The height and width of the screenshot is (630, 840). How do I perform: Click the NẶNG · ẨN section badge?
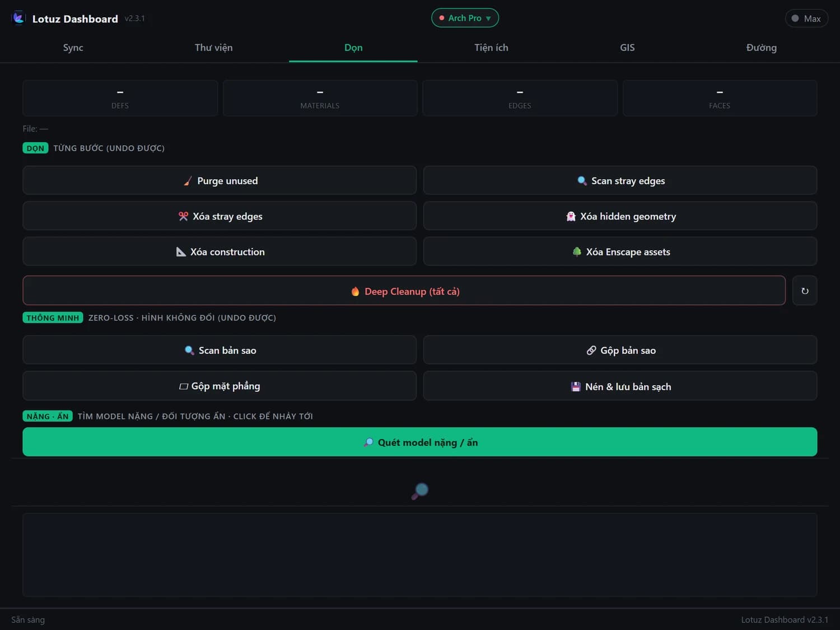(x=48, y=416)
